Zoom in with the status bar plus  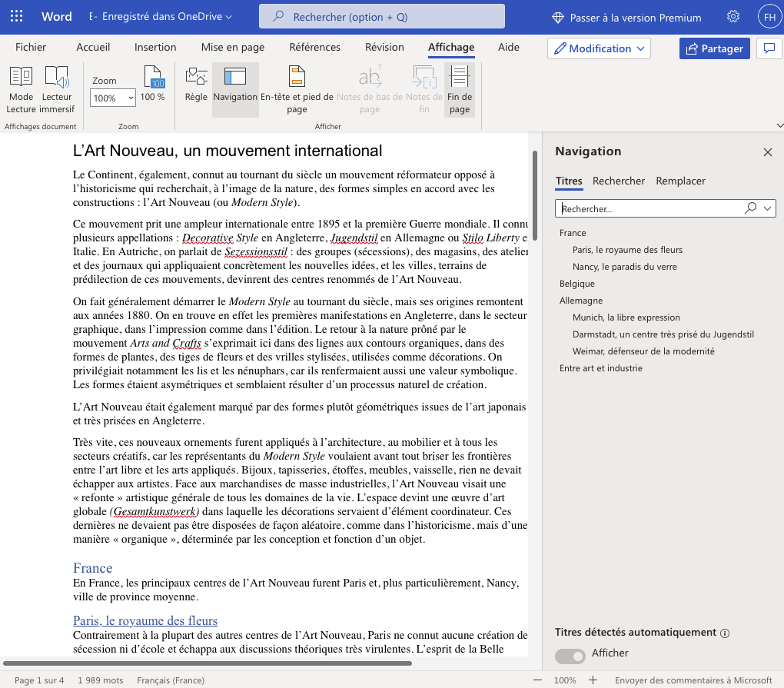click(x=593, y=680)
